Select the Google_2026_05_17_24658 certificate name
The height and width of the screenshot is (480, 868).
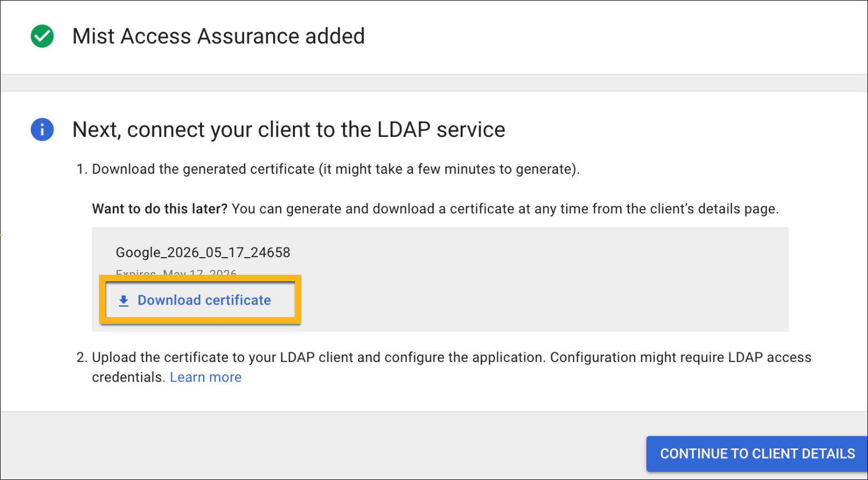203,252
